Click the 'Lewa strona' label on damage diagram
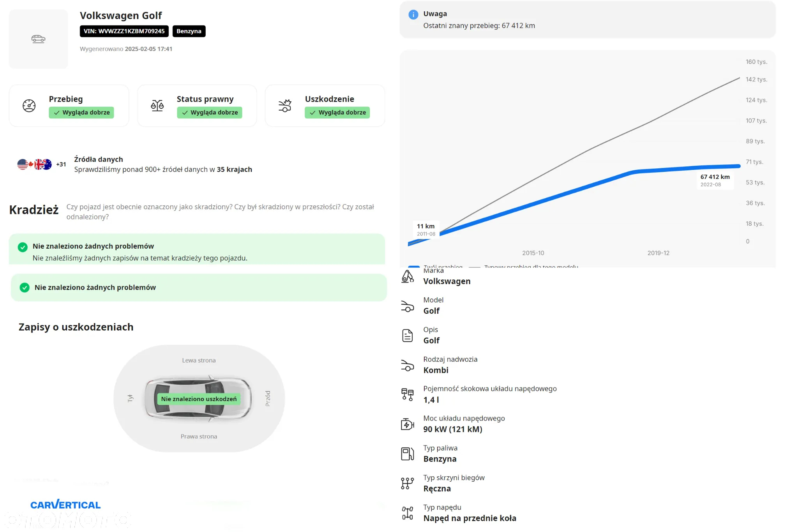Image resolution: width=798 pixels, height=532 pixels. 199,361
